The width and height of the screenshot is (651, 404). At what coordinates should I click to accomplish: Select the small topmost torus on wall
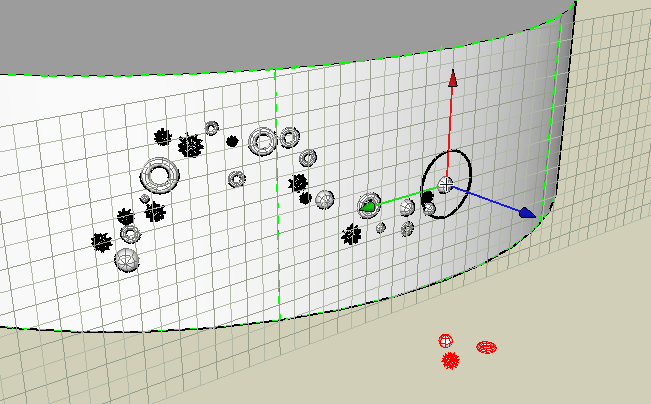212,128
